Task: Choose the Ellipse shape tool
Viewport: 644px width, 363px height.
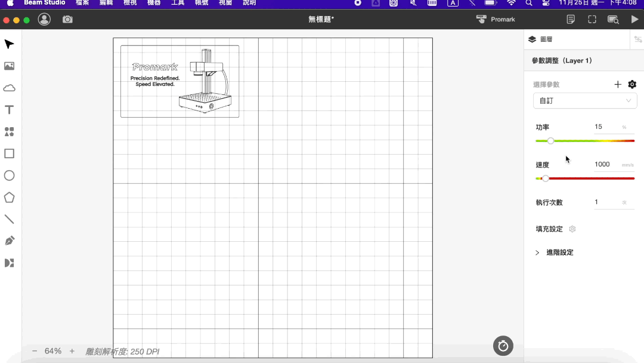Action: point(9,176)
